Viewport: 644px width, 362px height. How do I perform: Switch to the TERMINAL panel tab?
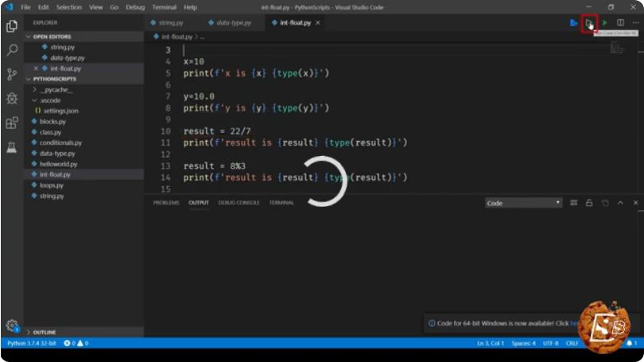281,203
